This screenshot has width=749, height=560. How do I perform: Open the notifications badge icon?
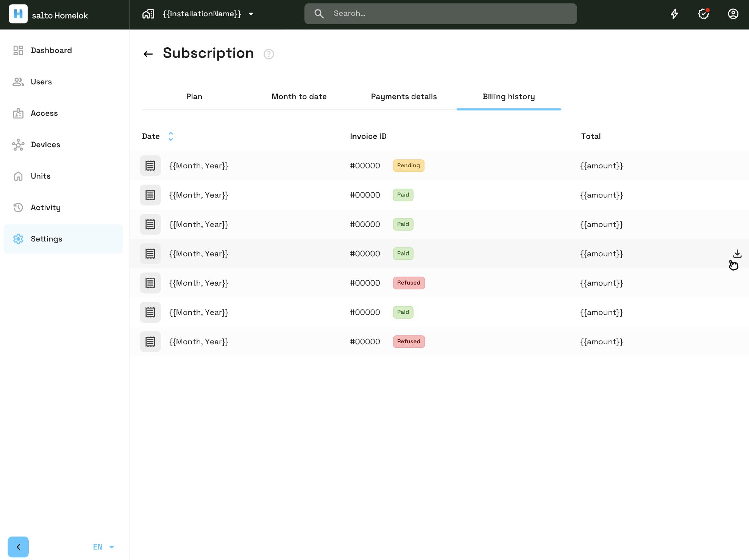pyautogui.click(x=704, y=14)
